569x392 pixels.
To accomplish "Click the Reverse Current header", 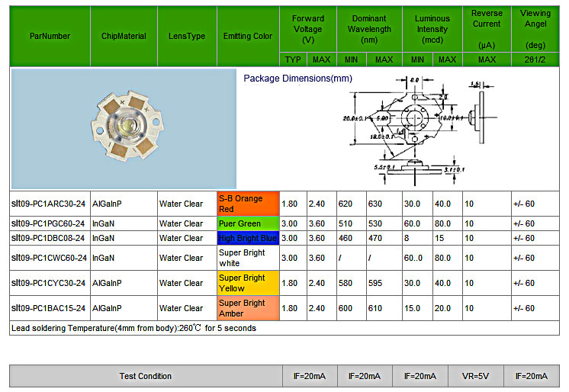I will click(487, 29).
